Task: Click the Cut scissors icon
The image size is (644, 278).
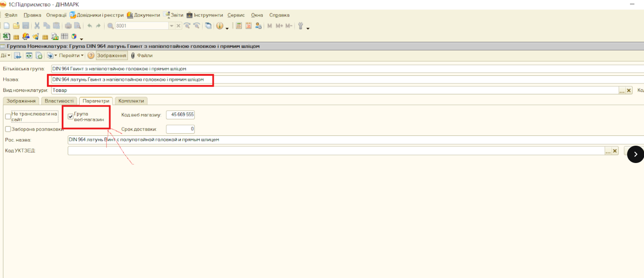Action: click(37, 26)
